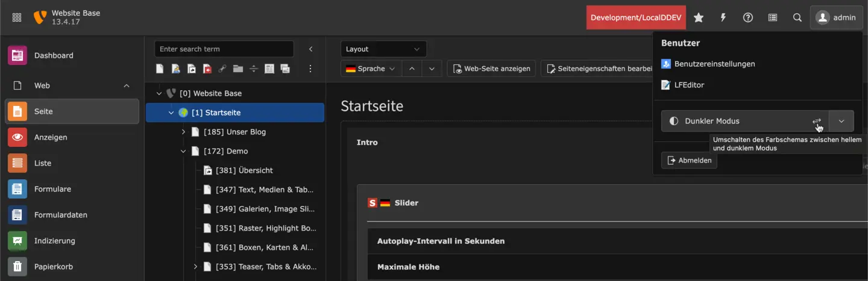Screen dimensions: 868x281
Task: Click the Abmelden logout button
Action: [x=689, y=161]
